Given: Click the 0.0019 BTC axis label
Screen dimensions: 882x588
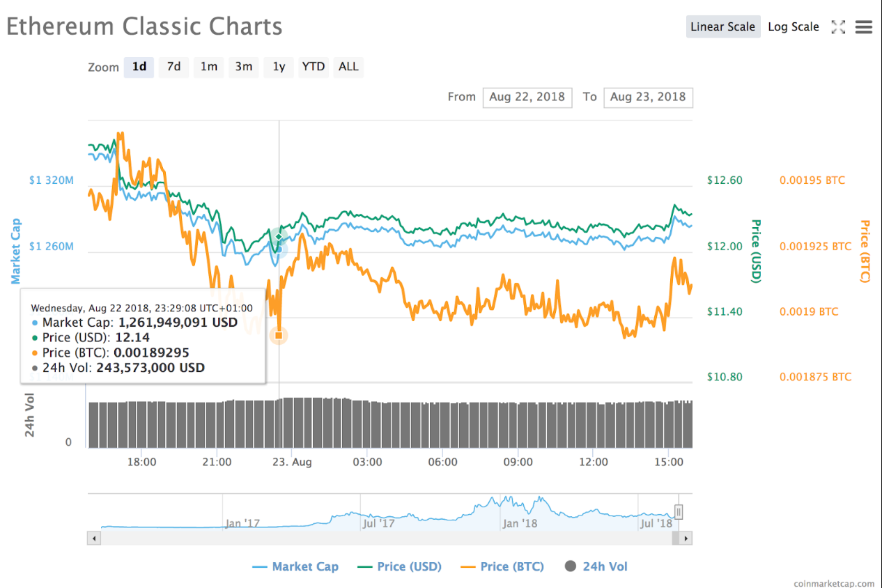Looking at the screenshot, I should [x=809, y=311].
